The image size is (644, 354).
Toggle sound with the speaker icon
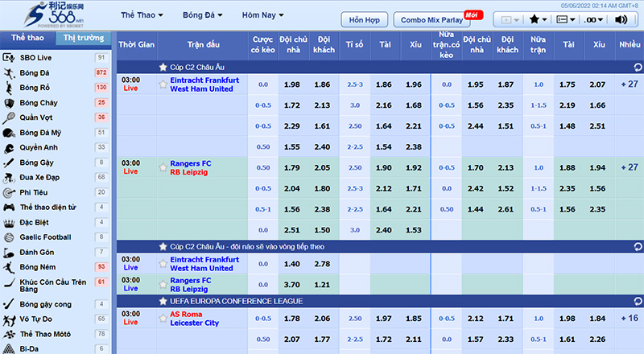point(621,19)
